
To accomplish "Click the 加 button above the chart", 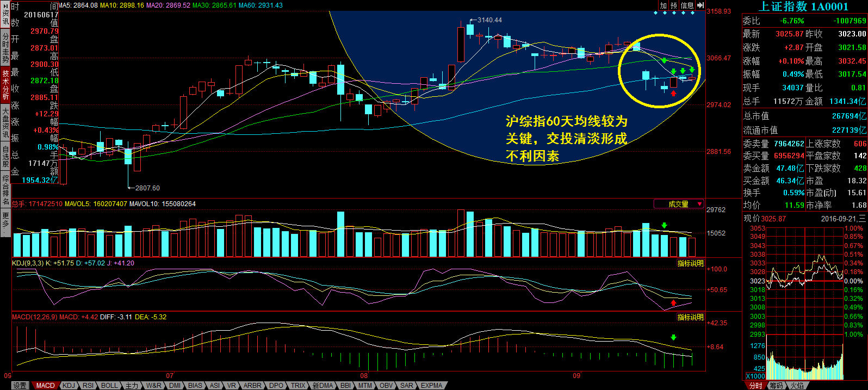I will pyautogui.click(x=663, y=5).
